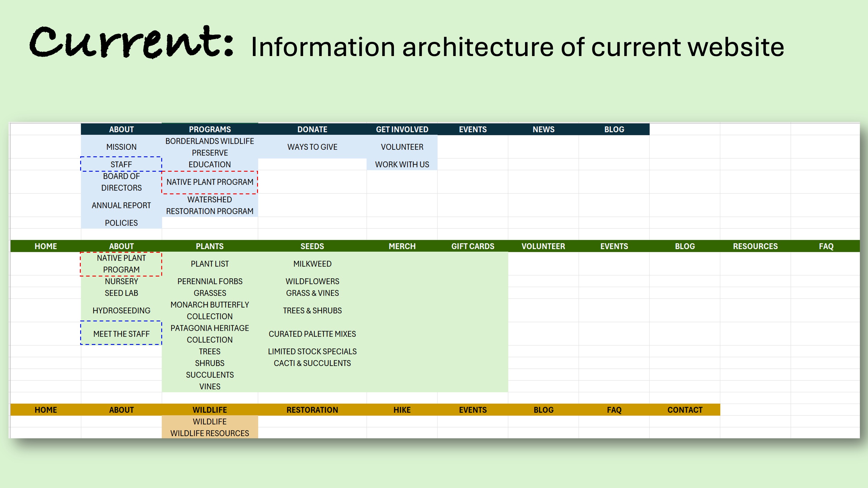Select CURATED PALETTE MIXES under SEEDS
The image size is (868, 488).
(312, 334)
